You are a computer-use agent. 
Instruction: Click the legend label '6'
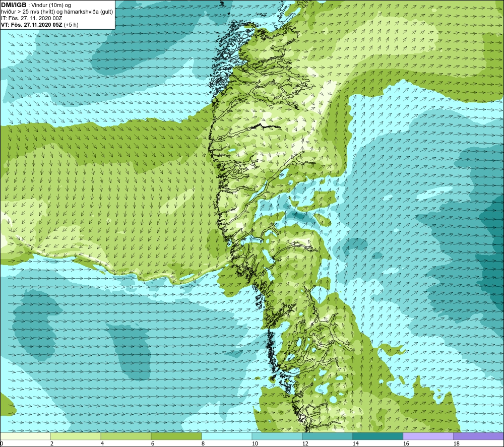153,443
